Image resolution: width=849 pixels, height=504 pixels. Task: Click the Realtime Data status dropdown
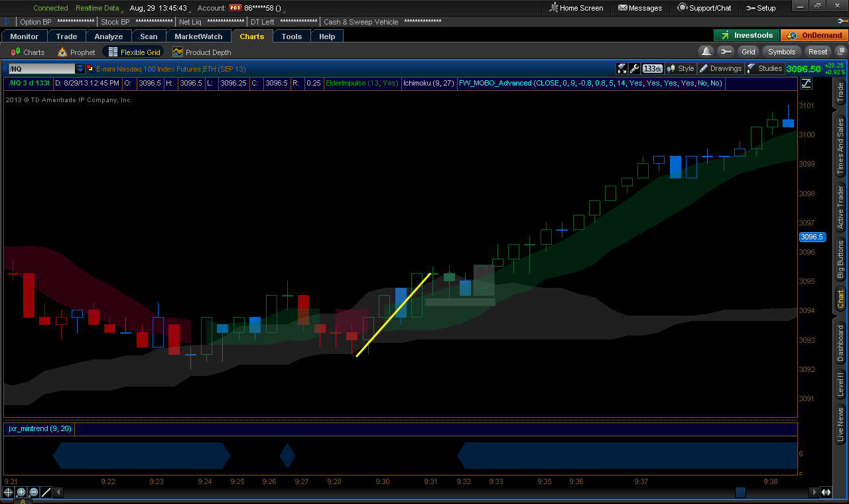pyautogui.click(x=100, y=8)
